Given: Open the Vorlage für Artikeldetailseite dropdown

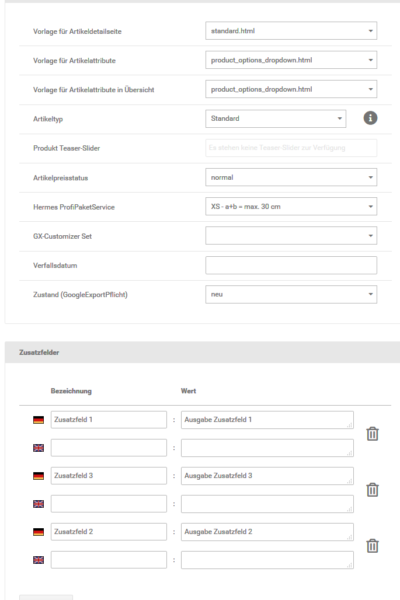Looking at the screenshot, I should coord(291,31).
